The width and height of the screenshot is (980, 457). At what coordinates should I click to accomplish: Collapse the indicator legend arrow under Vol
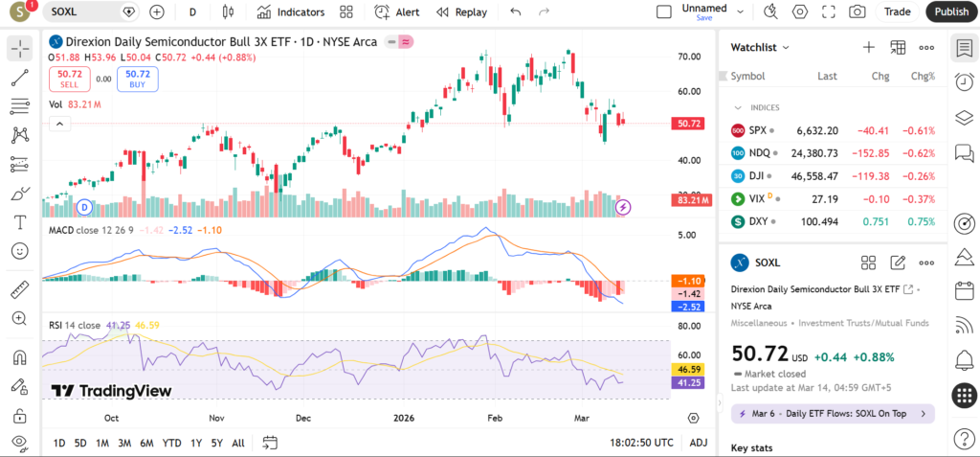coord(59,124)
